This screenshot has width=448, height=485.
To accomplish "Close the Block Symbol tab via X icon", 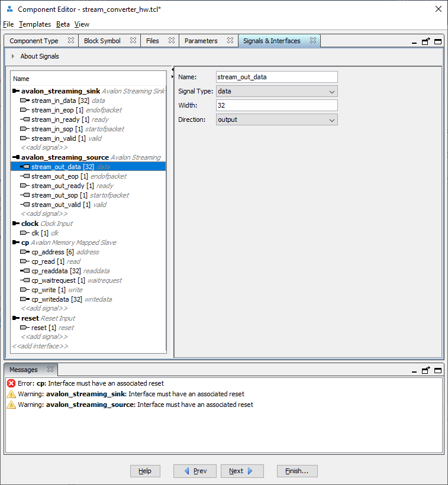I will point(133,41).
